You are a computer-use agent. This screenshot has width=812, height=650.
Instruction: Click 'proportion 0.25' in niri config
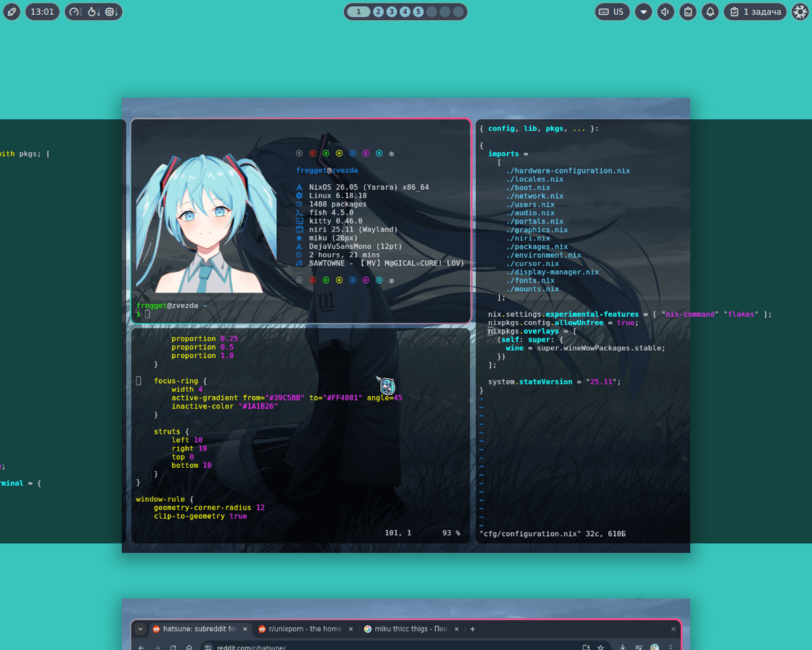[x=204, y=339]
